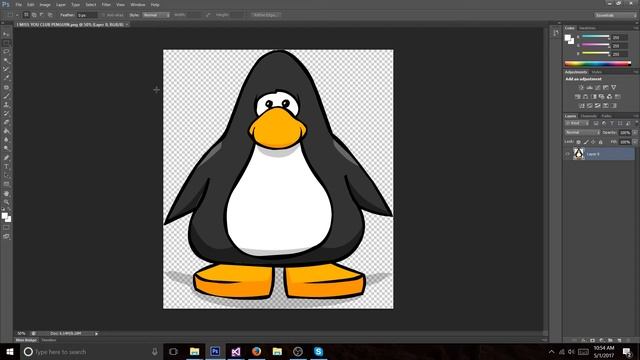Image resolution: width=640 pixels, height=360 pixels.
Task: Select the Lasso tool
Action: pos(6,52)
